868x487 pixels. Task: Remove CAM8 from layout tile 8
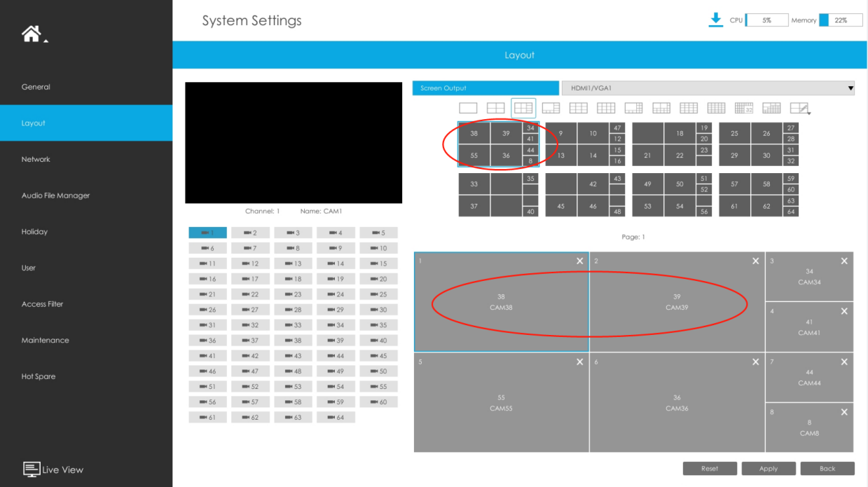[x=844, y=412]
